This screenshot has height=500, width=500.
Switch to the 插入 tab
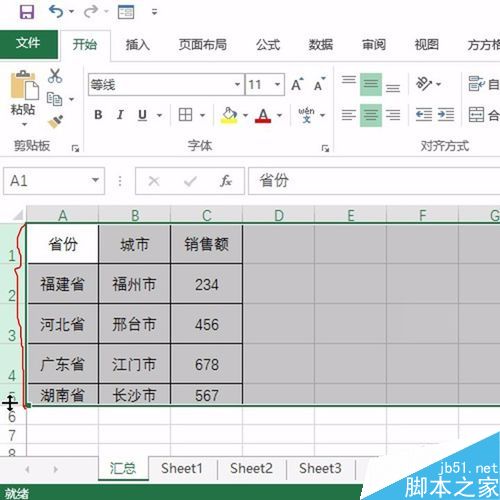pyautogui.click(x=137, y=45)
